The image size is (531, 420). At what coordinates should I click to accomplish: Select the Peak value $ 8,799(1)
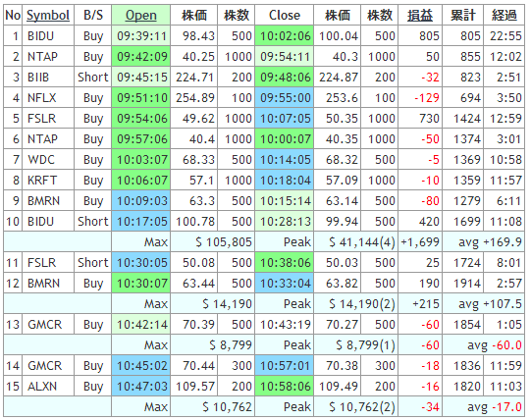point(365,345)
